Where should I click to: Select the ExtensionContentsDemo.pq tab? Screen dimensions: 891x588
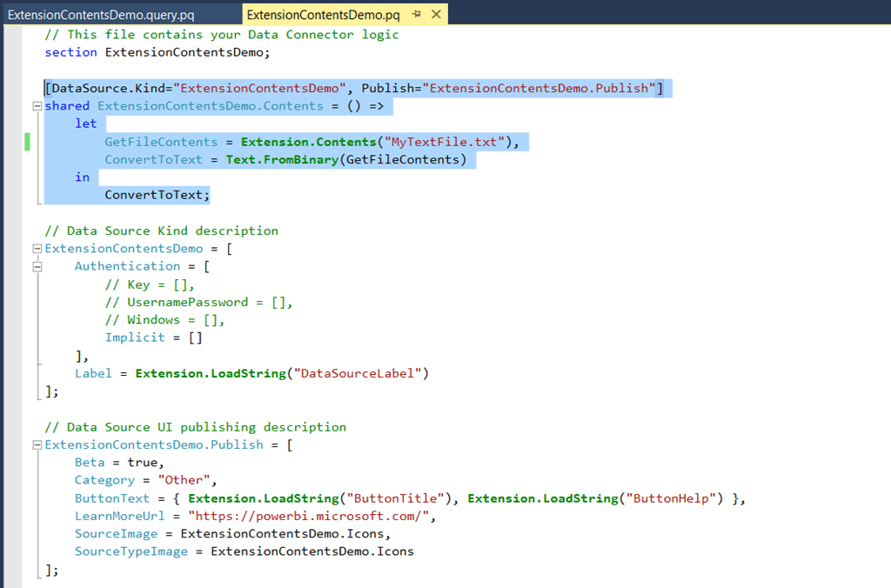323,15
